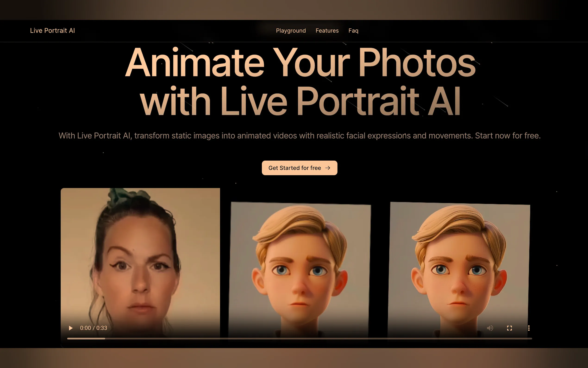This screenshot has height=368, width=588.
Task: Mute the video with speaker icon
Action: click(x=490, y=328)
